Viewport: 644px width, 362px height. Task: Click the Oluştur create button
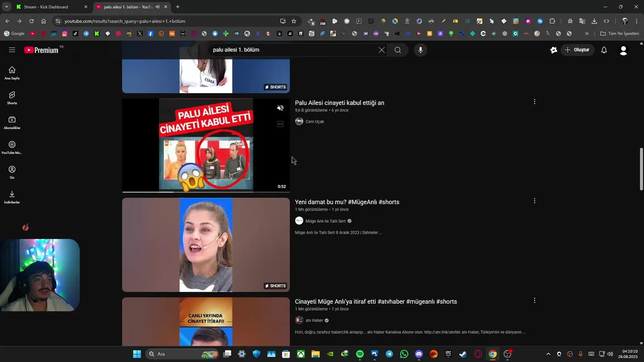coord(577,50)
